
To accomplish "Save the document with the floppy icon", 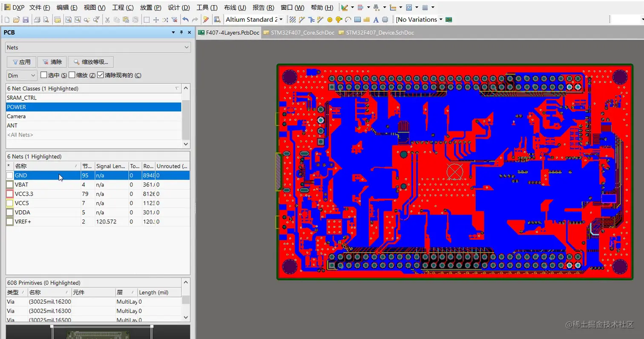I will coord(26,20).
